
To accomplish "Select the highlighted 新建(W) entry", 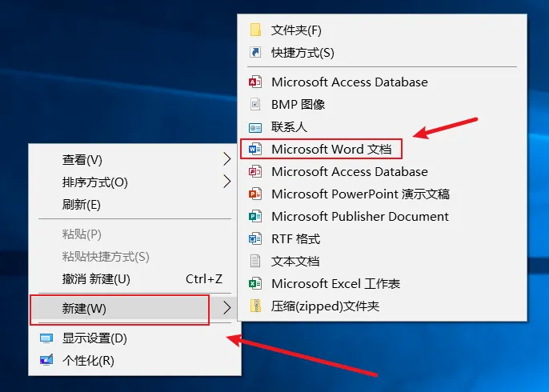I will (134, 308).
